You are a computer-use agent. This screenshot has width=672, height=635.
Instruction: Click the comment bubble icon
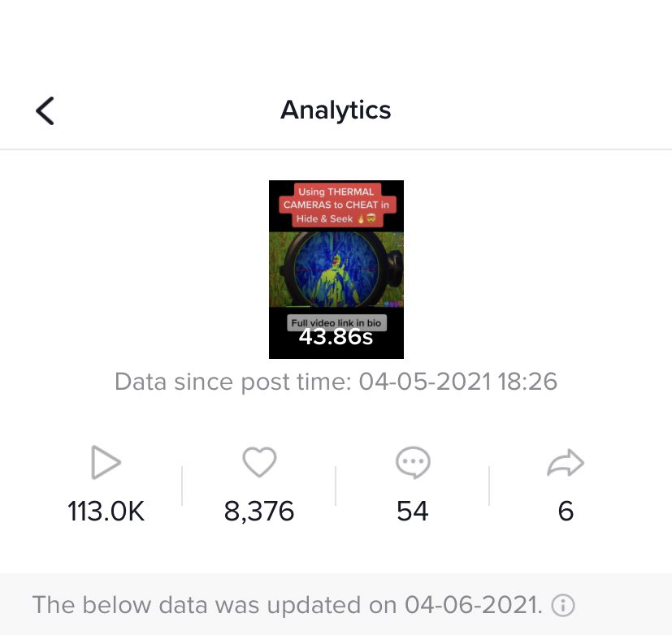413,463
